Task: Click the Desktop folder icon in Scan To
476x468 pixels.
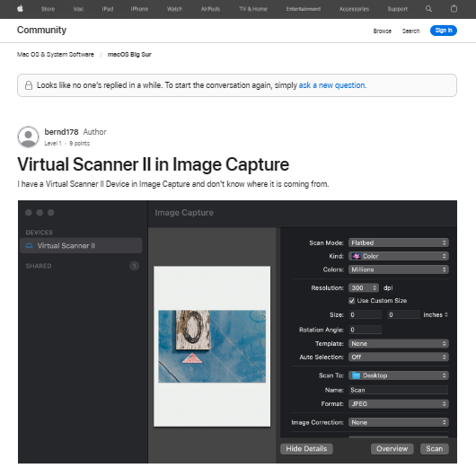Action: (x=356, y=375)
